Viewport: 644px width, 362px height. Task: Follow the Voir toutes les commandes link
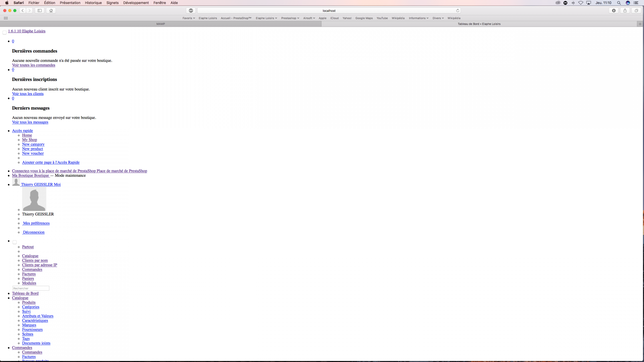(x=34, y=65)
